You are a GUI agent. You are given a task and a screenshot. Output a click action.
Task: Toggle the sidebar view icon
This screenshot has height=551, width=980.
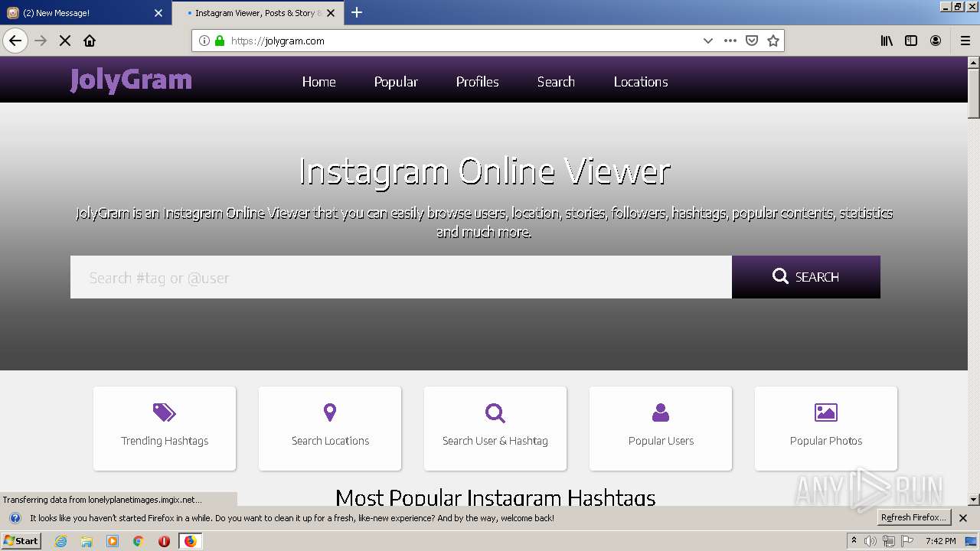pyautogui.click(x=911, y=41)
